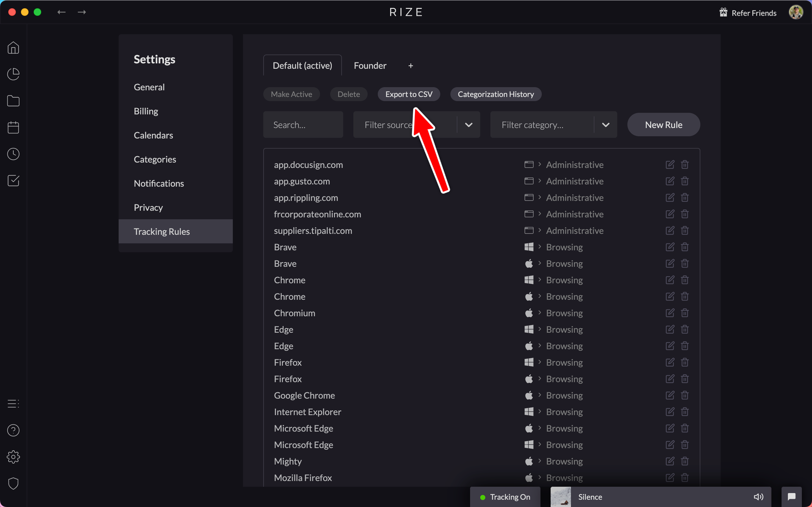Add a new profile with plus tab
812x507 pixels.
pos(410,66)
